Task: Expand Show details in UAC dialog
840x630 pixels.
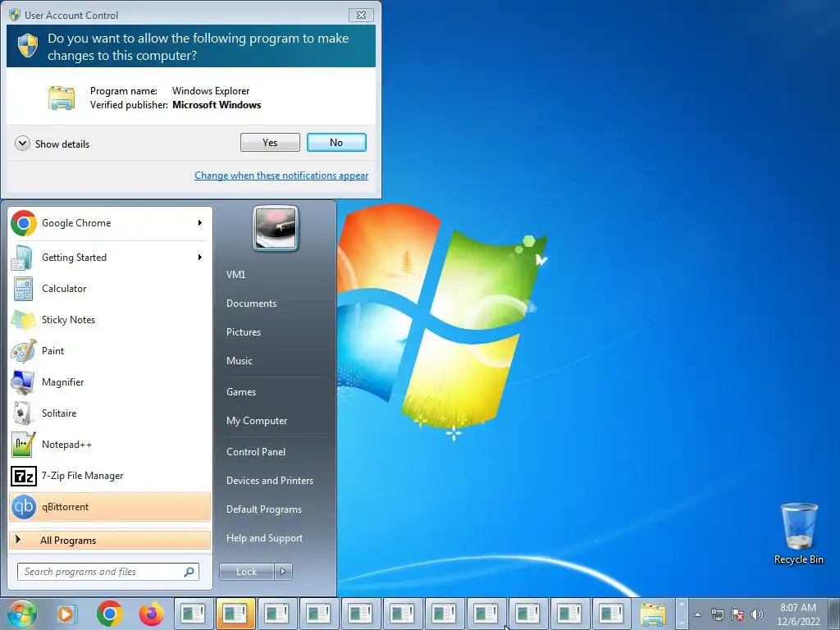Action: coord(52,144)
